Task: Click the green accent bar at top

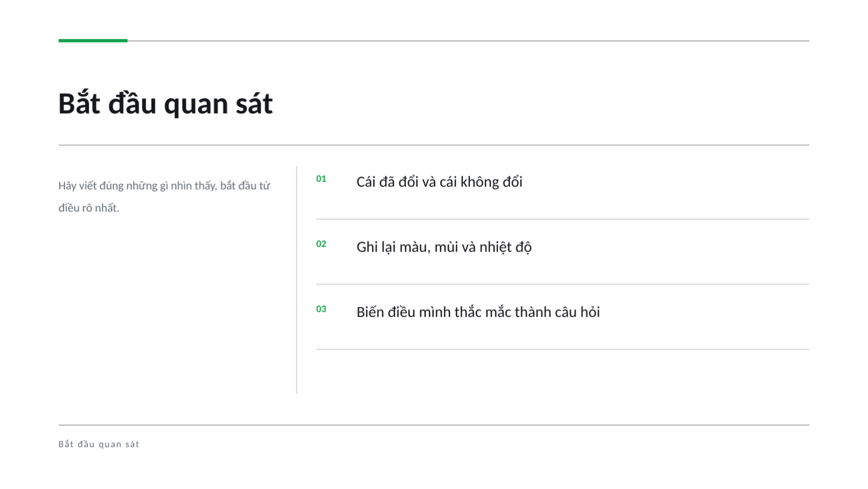Action: 93,41
